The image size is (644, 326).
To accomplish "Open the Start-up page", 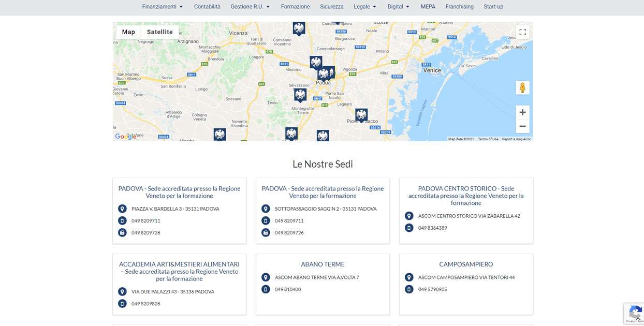I will pyautogui.click(x=493, y=7).
